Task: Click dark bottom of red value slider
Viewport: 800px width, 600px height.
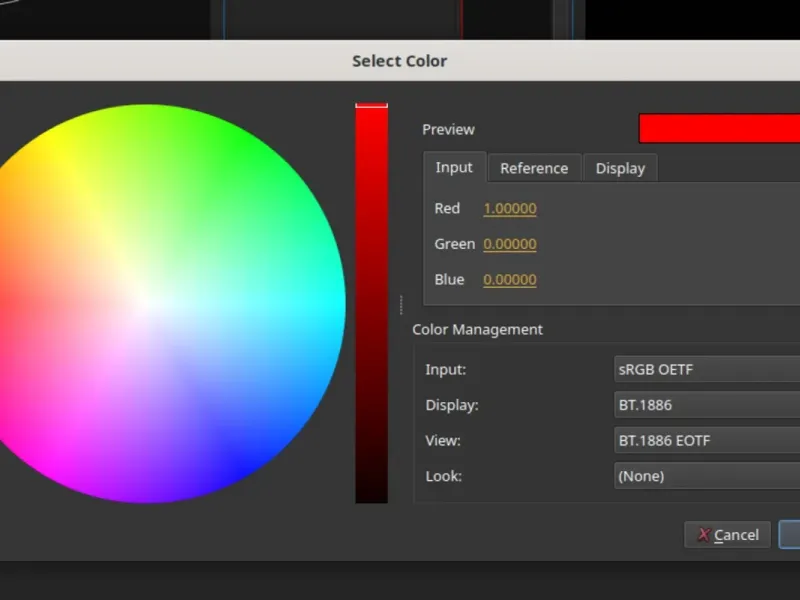Action: tap(371, 492)
